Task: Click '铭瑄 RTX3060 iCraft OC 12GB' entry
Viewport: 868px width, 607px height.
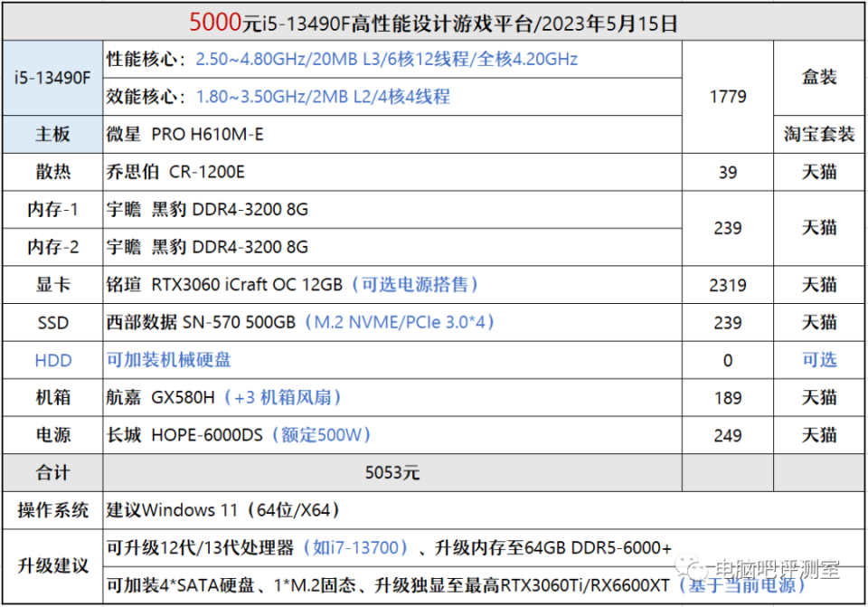Action: 224,285
